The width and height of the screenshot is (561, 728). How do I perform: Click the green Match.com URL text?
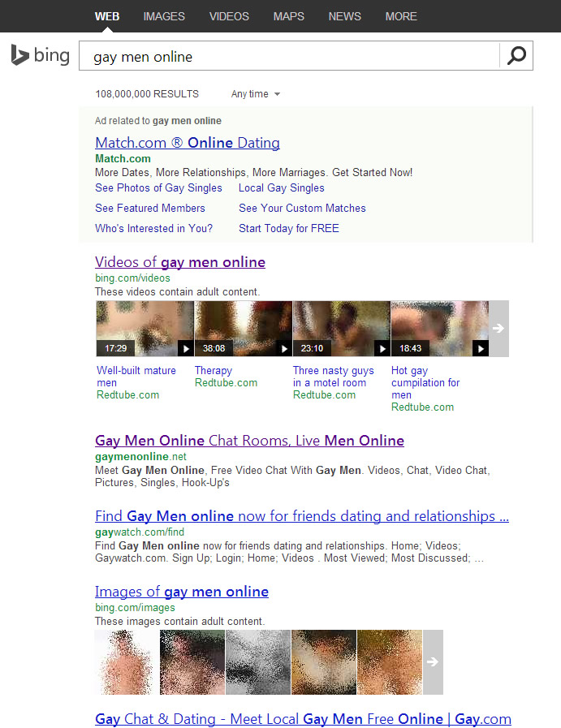[123, 158]
